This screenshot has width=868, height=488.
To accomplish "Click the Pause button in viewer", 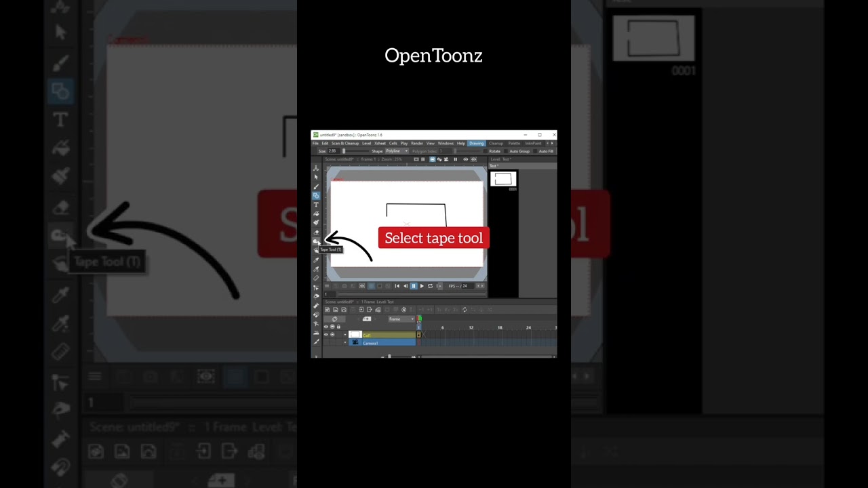I will (x=414, y=286).
